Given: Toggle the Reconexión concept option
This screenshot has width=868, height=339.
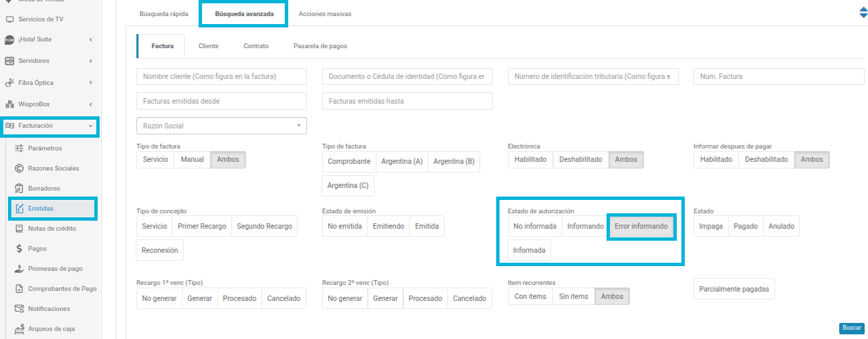Looking at the screenshot, I should (x=160, y=250).
